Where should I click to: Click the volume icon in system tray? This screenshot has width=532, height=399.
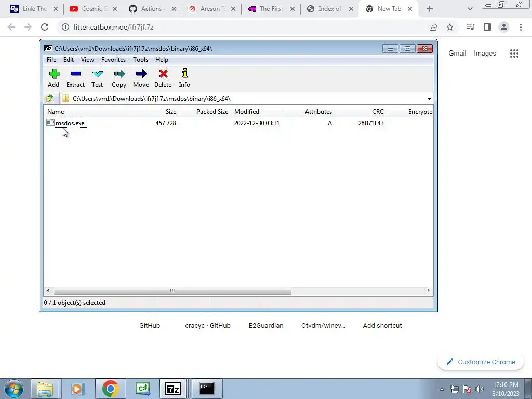pos(479,389)
